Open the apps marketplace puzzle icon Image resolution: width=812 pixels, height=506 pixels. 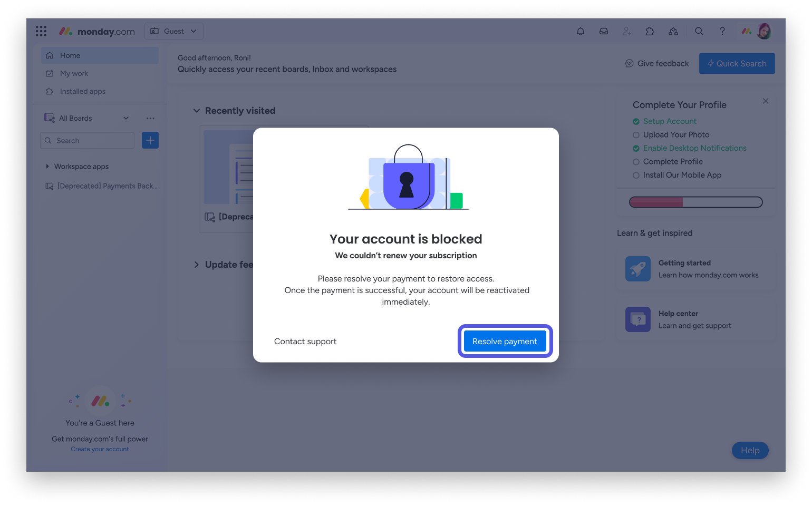click(650, 31)
